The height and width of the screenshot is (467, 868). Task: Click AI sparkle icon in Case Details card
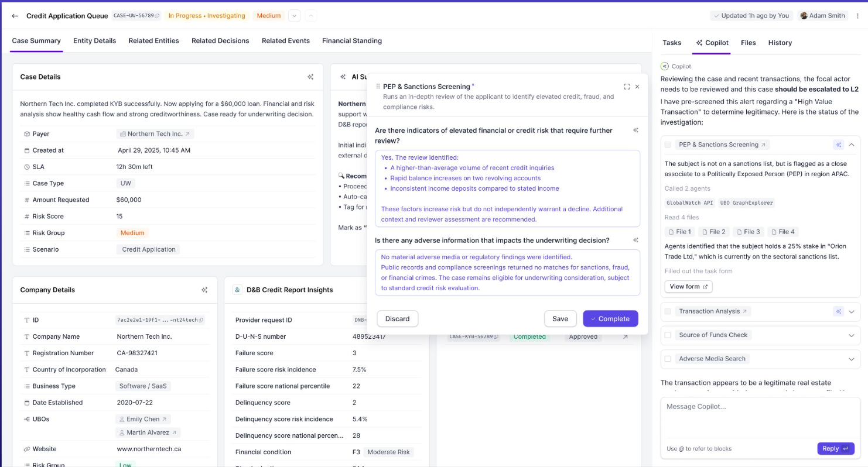point(310,77)
